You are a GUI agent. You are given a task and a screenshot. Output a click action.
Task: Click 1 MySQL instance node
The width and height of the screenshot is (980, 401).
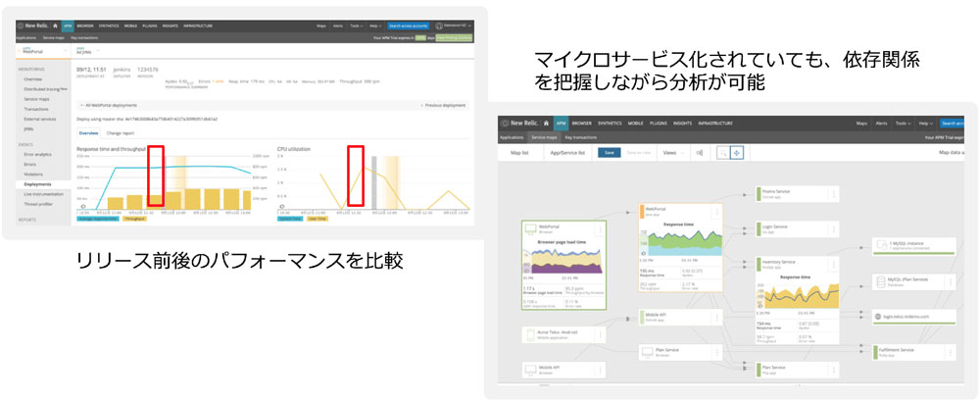914,246
